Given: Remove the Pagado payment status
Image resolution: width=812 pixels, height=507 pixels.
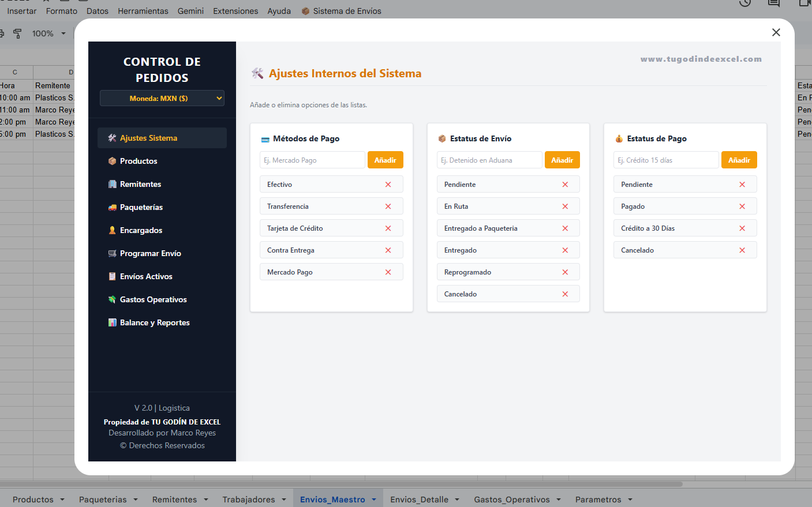Looking at the screenshot, I should coord(742,206).
